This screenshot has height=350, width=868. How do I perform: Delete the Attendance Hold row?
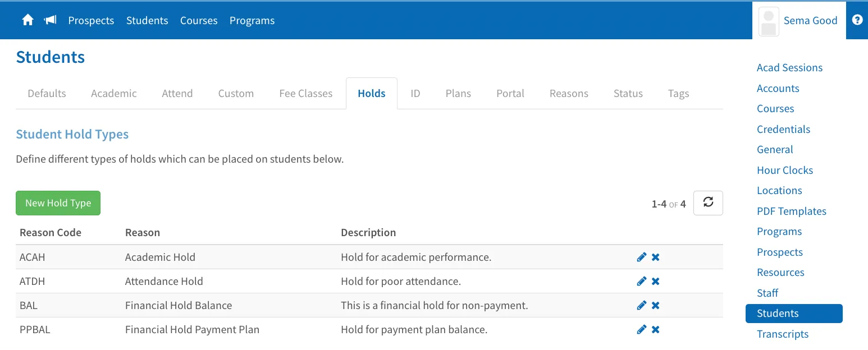[655, 281]
